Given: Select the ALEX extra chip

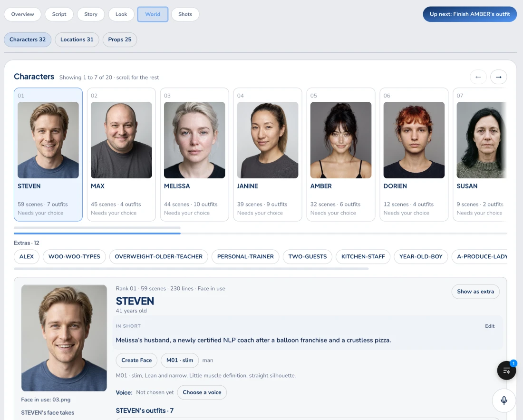Looking at the screenshot, I should [26, 257].
